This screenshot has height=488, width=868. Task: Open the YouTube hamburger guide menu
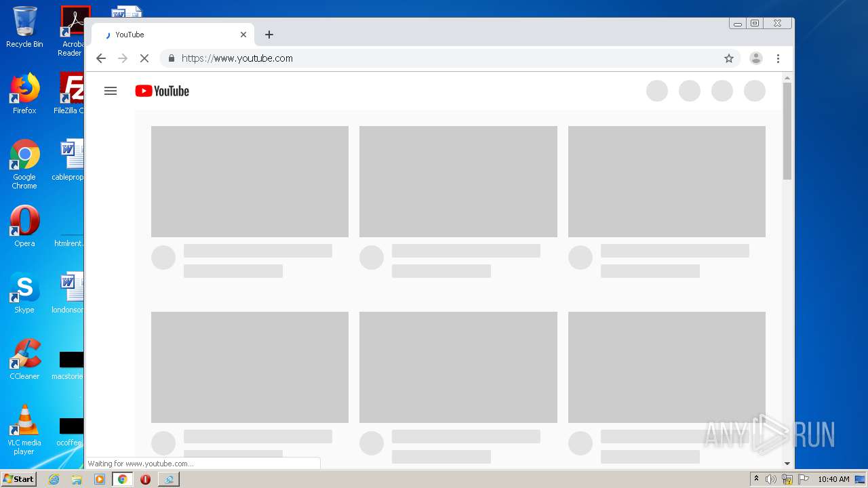click(x=111, y=91)
